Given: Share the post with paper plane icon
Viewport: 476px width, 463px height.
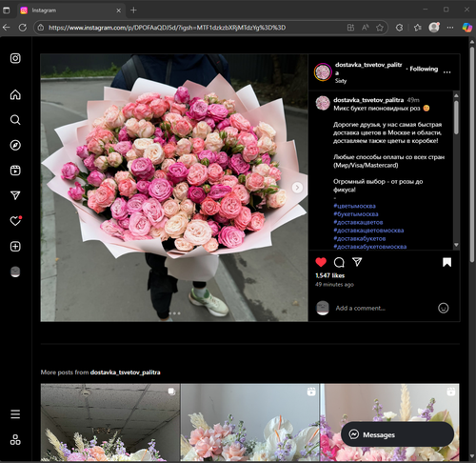Looking at the screenshot, I should (357, 262).
